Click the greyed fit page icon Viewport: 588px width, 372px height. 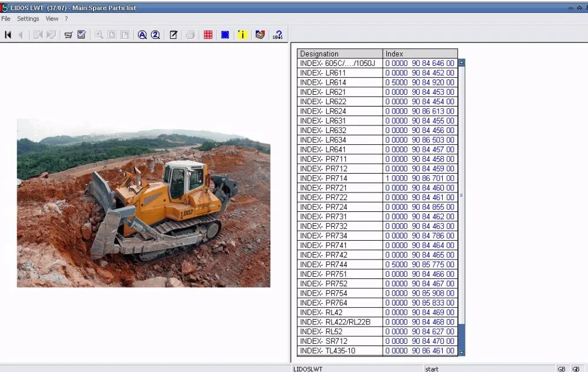tap(112, 35)
